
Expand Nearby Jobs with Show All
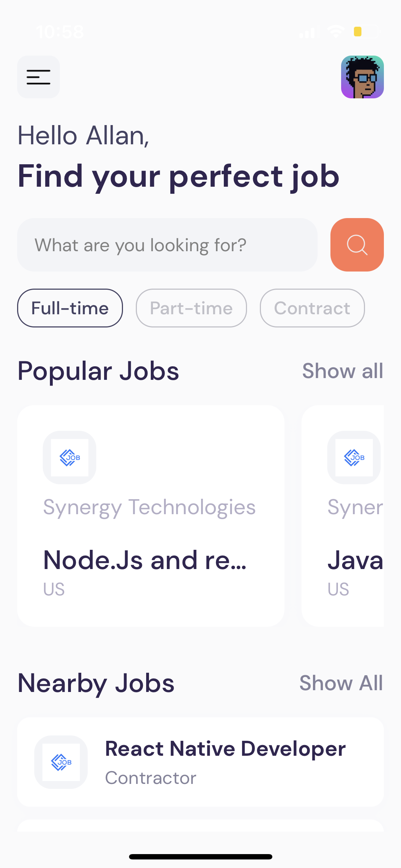[341, 682]
